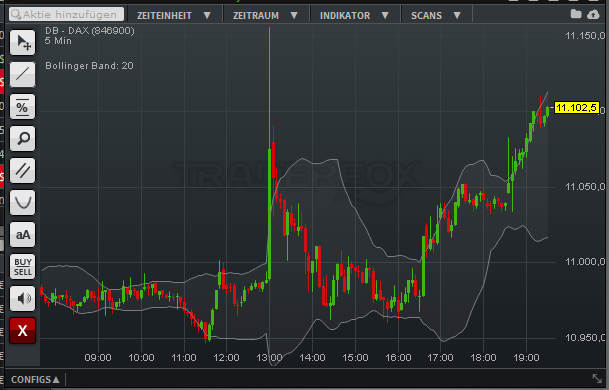Select the aA text annotation tool
Screen dimensions: 609x390
23,235
